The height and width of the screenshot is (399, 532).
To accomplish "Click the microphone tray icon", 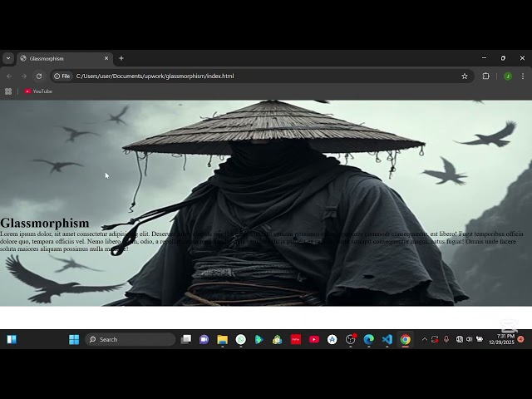I will tap(446, 339).
